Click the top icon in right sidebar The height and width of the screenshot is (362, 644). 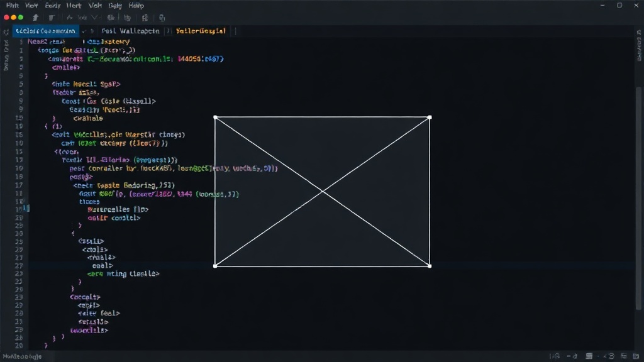click(639, 32)
